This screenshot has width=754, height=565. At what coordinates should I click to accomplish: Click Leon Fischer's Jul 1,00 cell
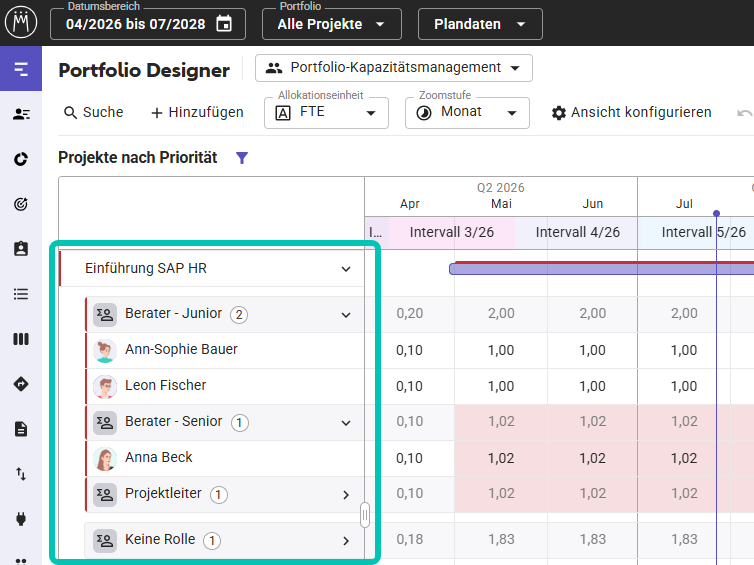tap(684, 387)
